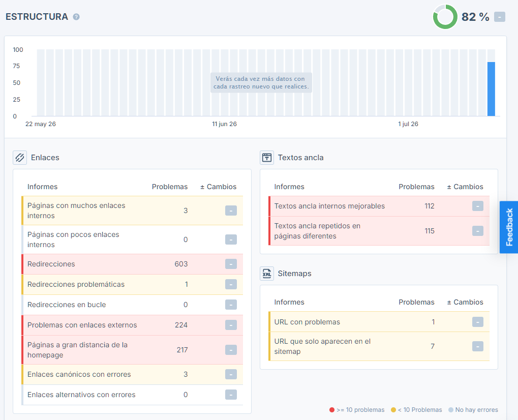Click the change badge next to 82 %
518x420 pixels.
[x=500, y=17]
